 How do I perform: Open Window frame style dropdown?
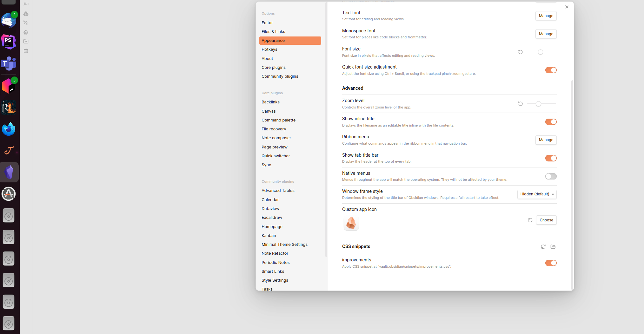537,194
